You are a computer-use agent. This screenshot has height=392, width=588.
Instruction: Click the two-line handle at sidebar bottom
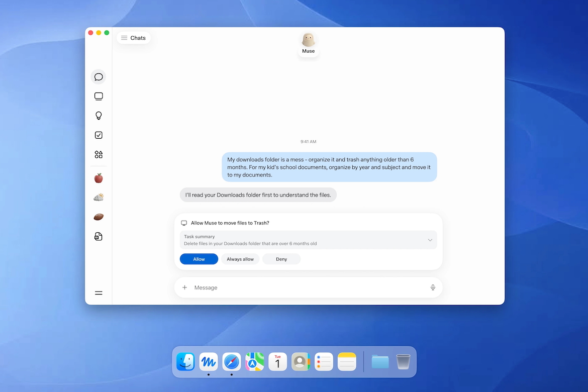tap(99, 293)
